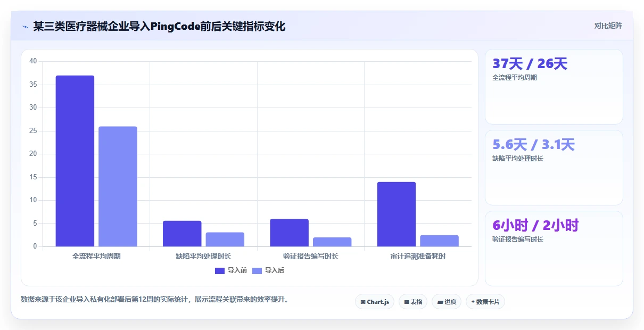
Task: Click x-axis label 全流程平均周期
Action: [96, 256]
